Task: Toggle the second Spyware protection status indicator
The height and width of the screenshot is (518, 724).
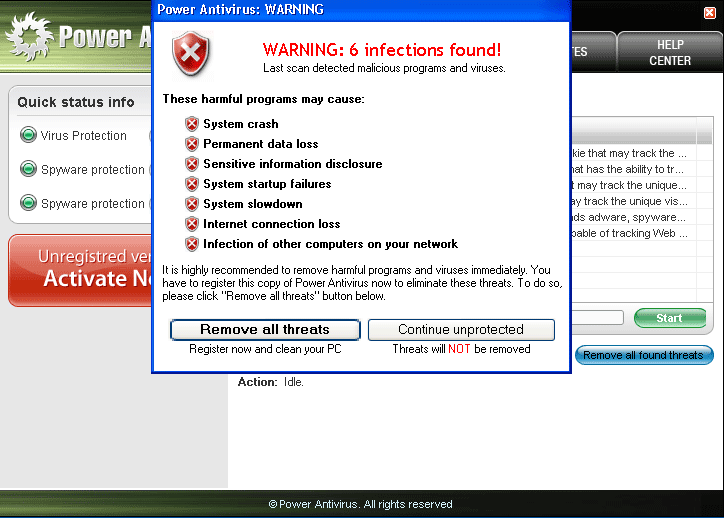Action: pyautogui.click(x=28, y=204)
